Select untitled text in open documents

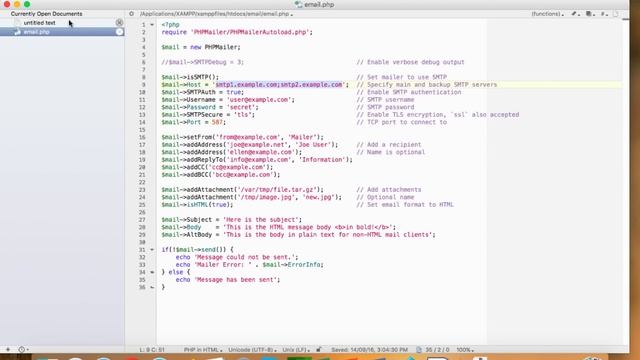tap(39, 23)
